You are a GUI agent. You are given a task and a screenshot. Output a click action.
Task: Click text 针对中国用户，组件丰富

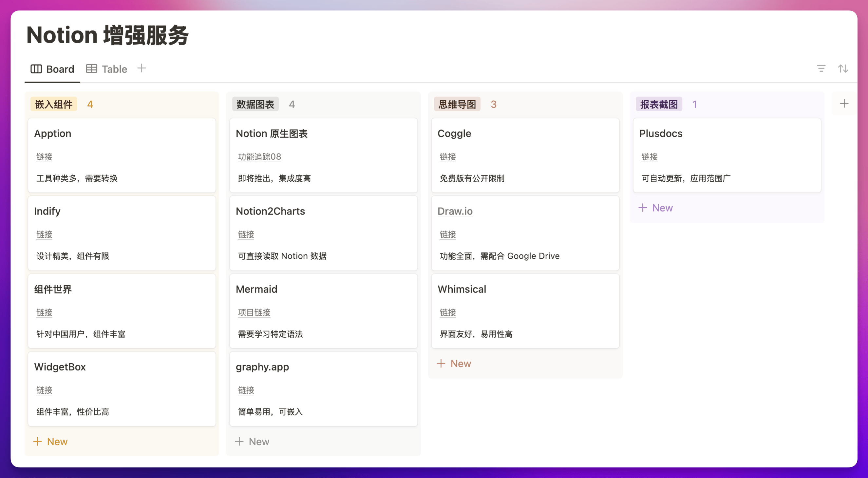pyautogui.click(x=81, y=334)
